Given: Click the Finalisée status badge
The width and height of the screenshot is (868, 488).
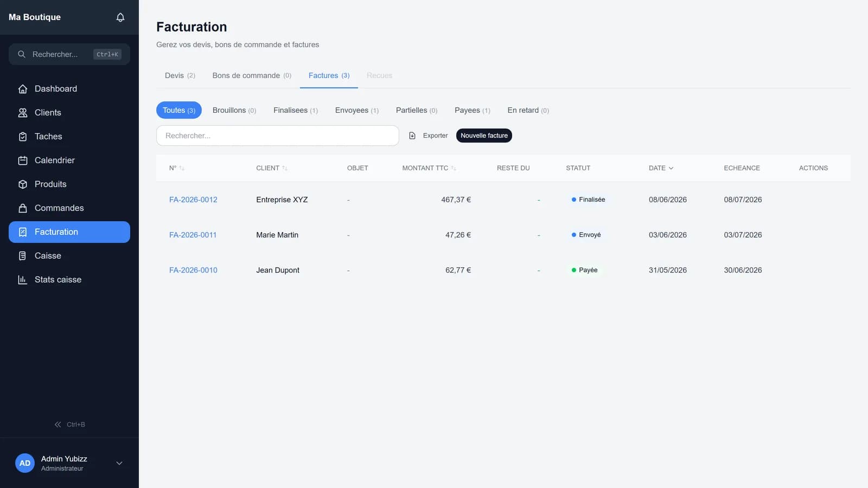Looking at the screenshot, I should [588, 200].
